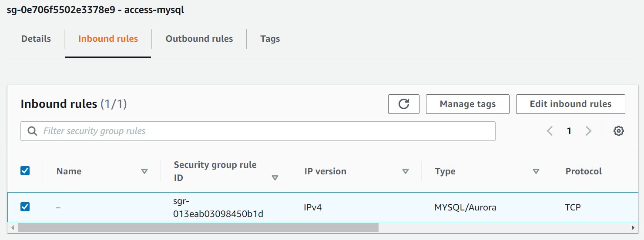Sort by Security group rule ID

tap(275, 178)
